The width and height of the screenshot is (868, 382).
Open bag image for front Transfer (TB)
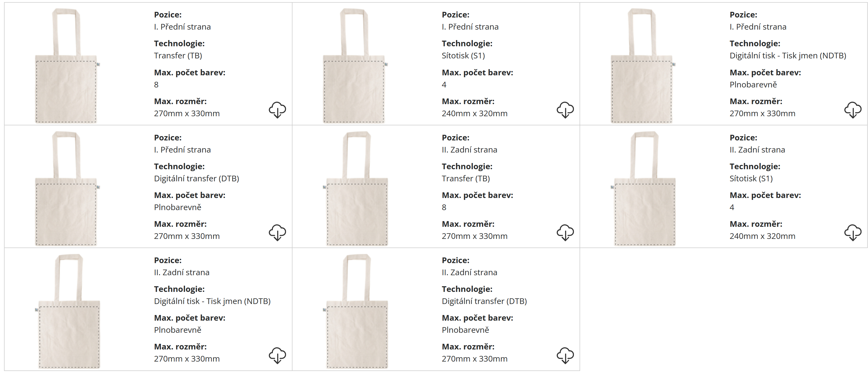[66, 66]
